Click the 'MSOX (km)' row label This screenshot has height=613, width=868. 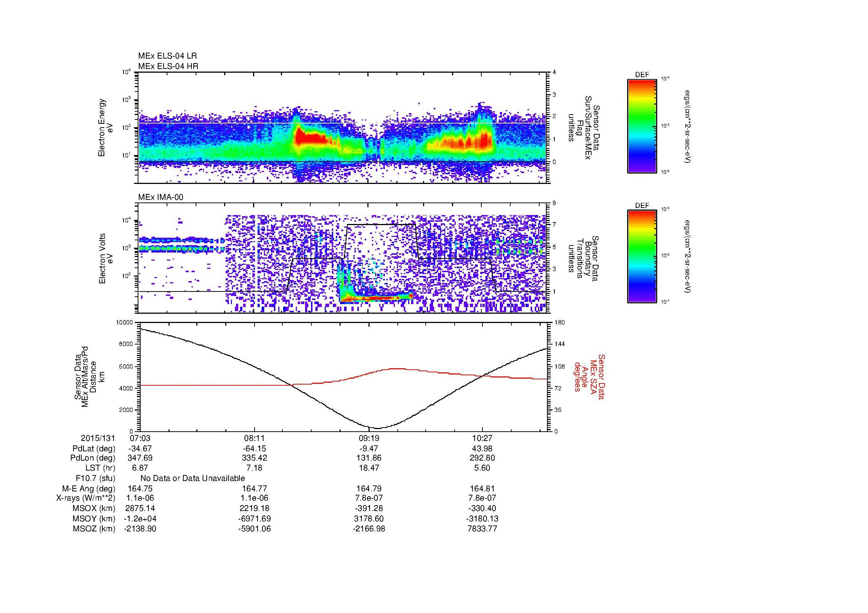[x=94, y=508]
